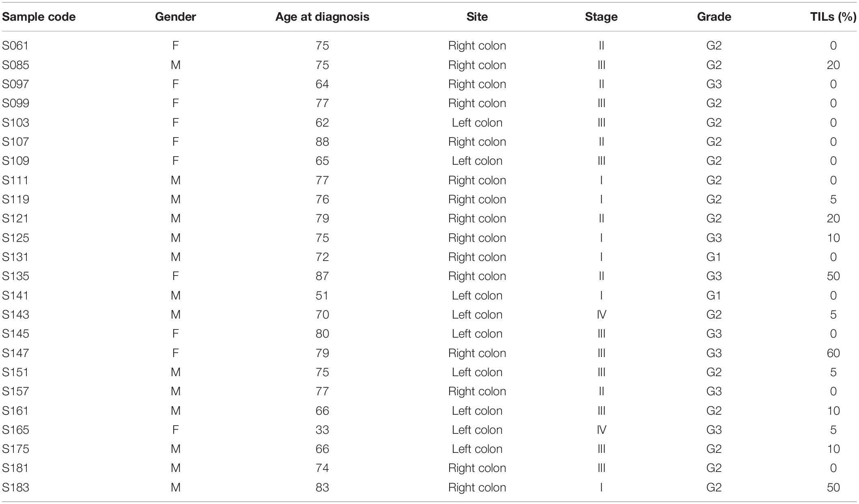Click Left colon site of S103
This screenshot has width=859, height=504.
coord(477,123)
